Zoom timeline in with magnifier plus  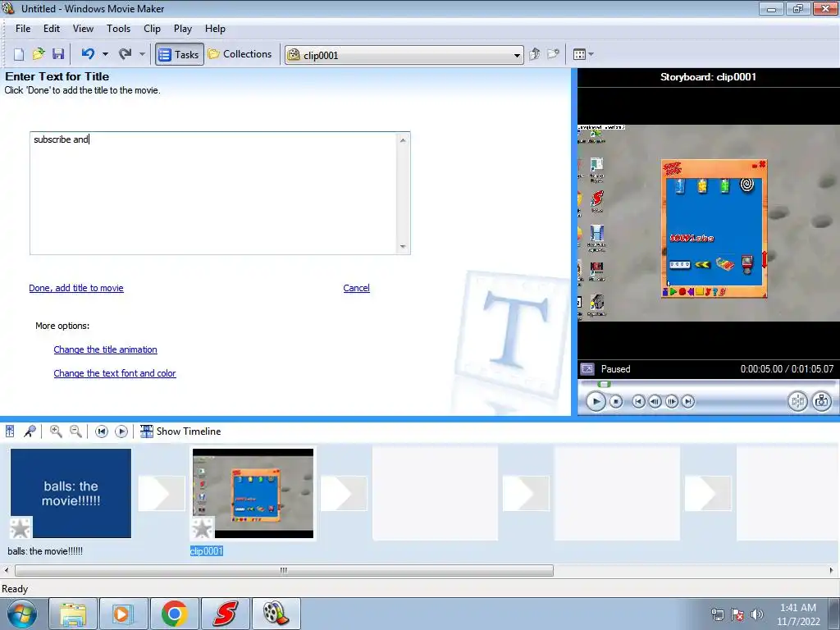click(x=56, y=431)
